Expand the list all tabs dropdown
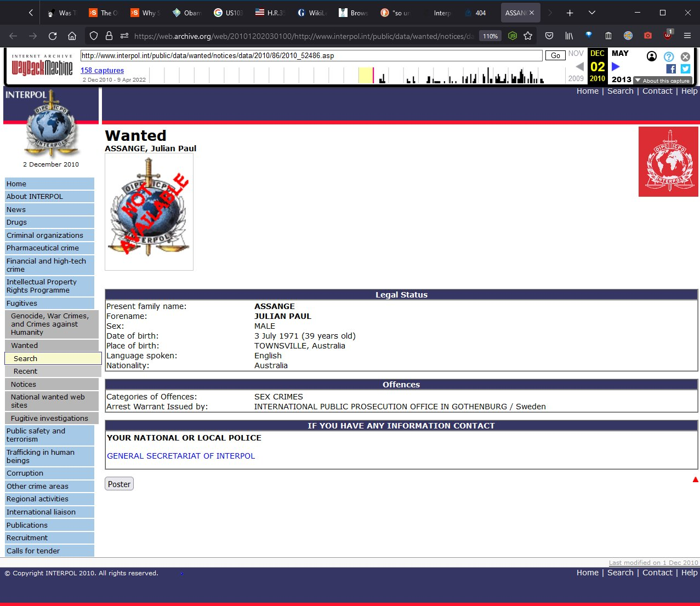Screen dimensions: 700x606 (x=592, y=13)
